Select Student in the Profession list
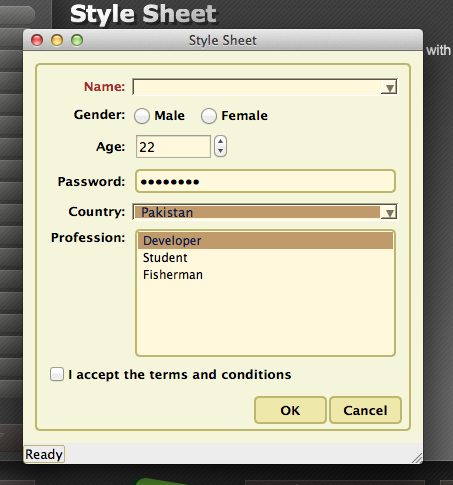Screen dimensions: 453x485 (x=265, y=258)
